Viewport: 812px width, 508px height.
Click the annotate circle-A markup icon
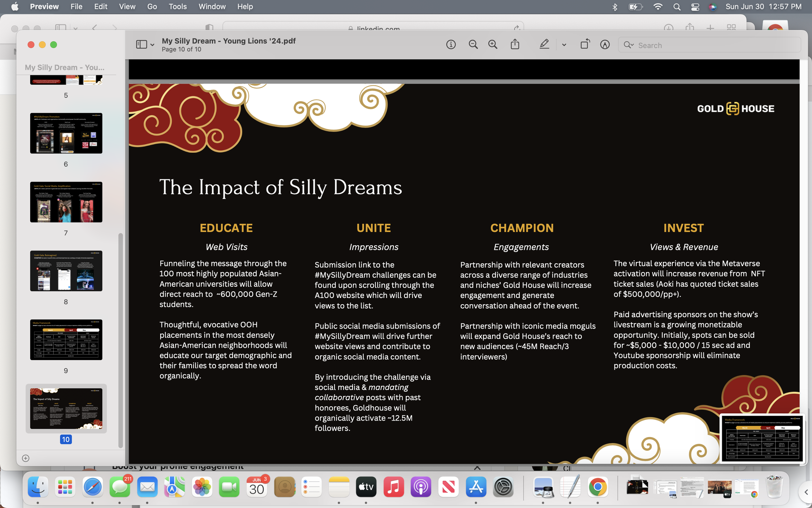(604, 44)
